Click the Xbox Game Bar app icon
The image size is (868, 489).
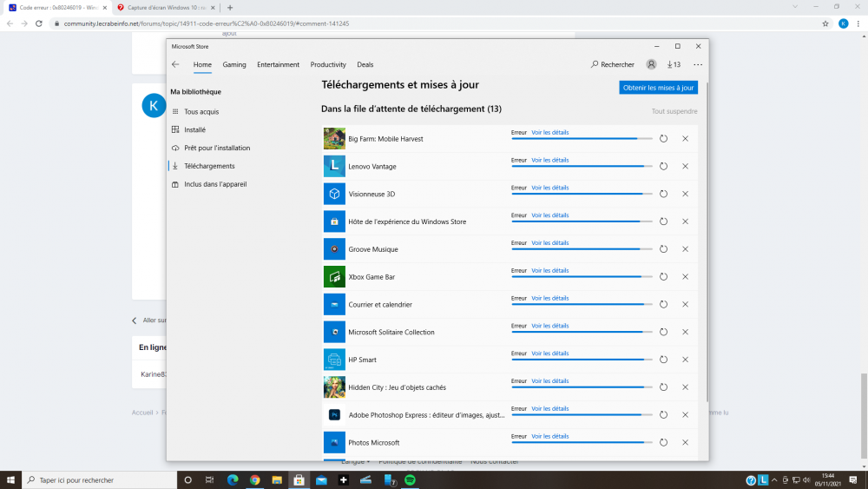pyautogui.click(x=334, y=277)
